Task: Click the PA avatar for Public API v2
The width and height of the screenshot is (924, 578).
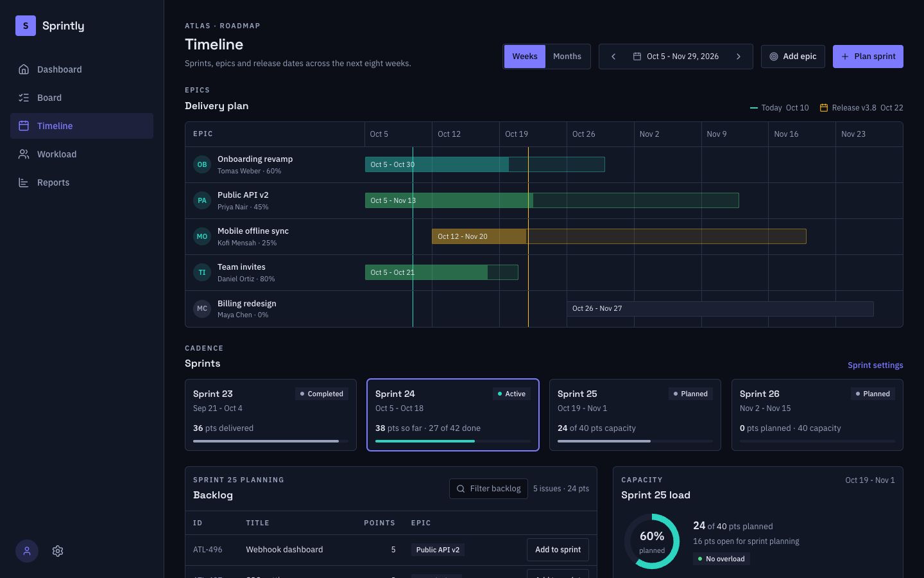Action: point(202,200)
